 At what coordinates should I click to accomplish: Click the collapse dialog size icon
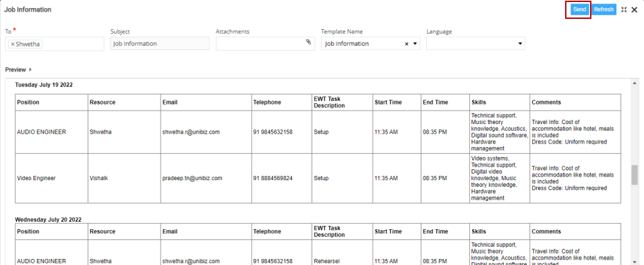(624, 9)
